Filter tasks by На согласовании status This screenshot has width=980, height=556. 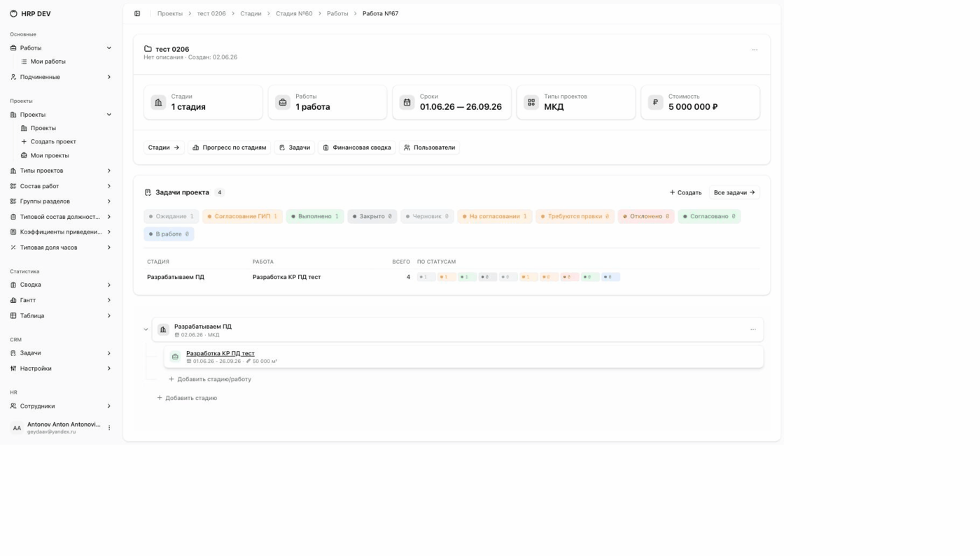coord(495,216)
